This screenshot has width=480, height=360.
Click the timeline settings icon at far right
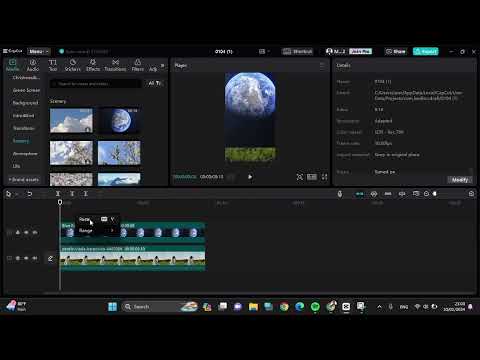click(x=471, y=194)
